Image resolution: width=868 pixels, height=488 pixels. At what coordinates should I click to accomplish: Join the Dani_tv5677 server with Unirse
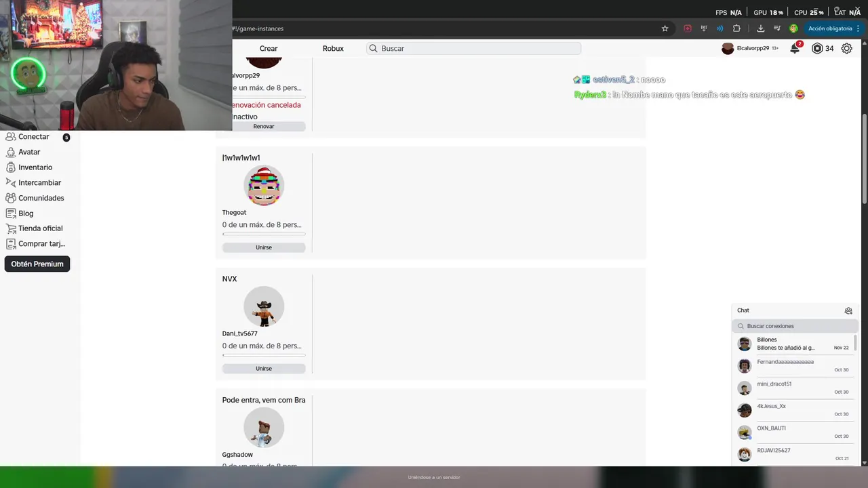[x=264, y=369]
